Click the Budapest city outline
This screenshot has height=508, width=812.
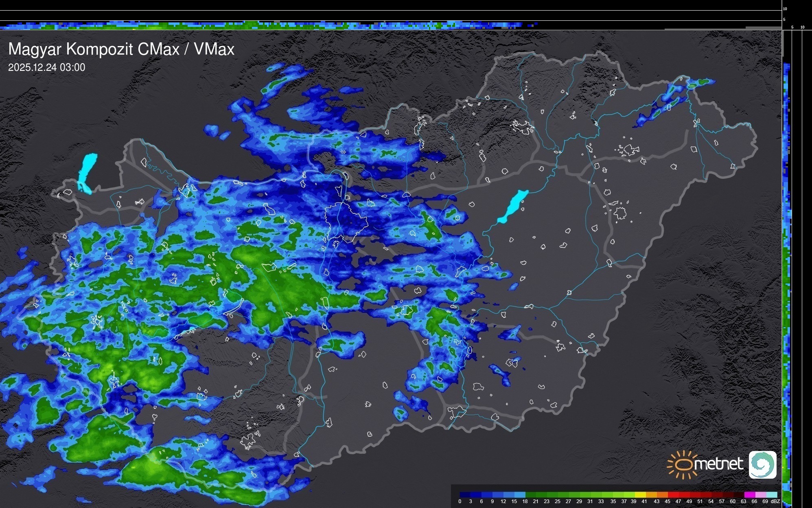pyautogui.click(x=346, y=222)
